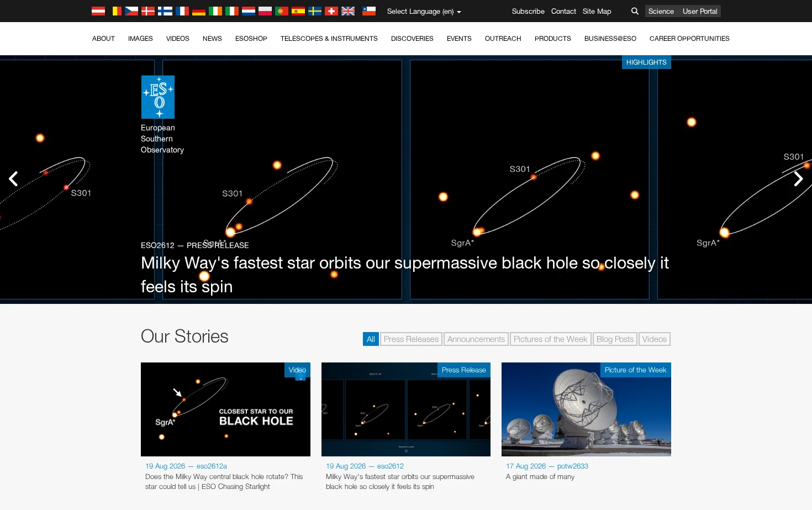Screen dimensions: 812x510
Task: Open the ABOUT menu
Action: click(103, 39)
